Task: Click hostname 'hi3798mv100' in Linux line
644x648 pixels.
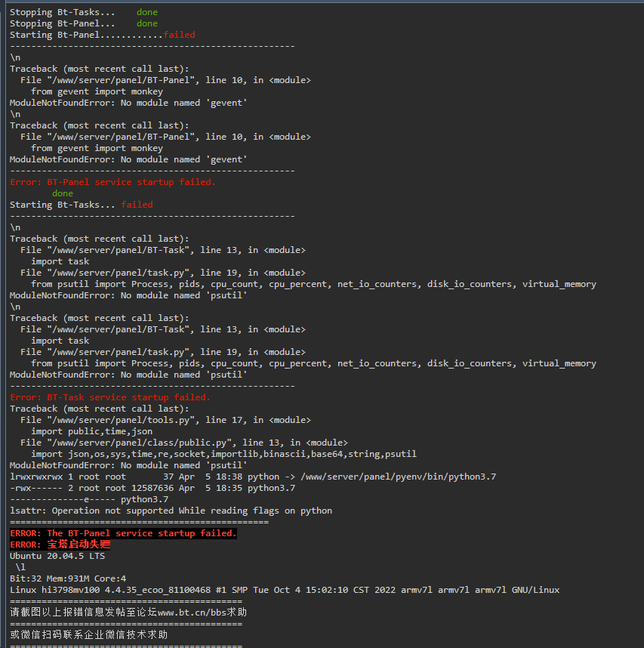Action: pos(71,590)
